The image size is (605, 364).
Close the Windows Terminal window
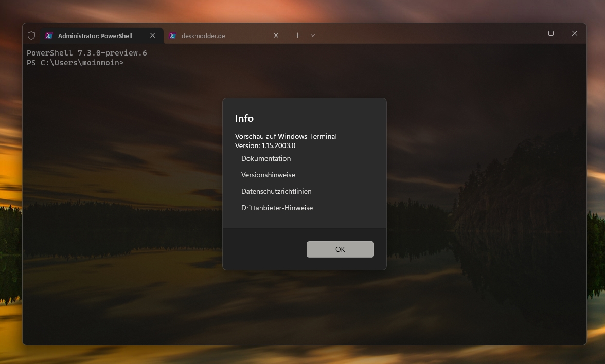[x=575, y=33]
